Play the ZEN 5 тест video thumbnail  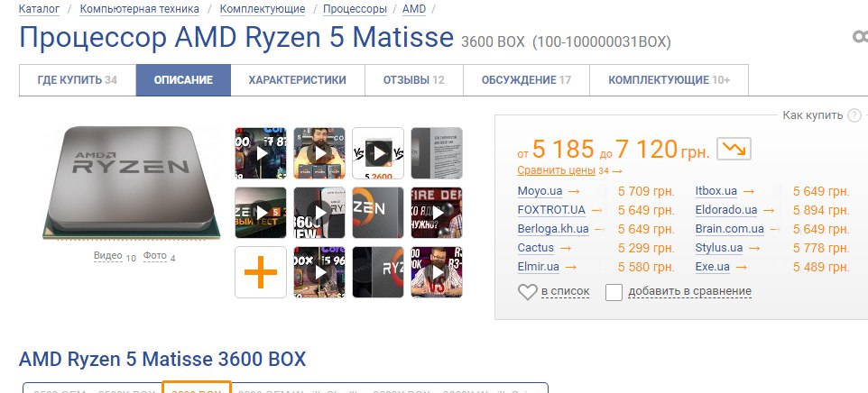pyautogui.click(x=261, y=213)
